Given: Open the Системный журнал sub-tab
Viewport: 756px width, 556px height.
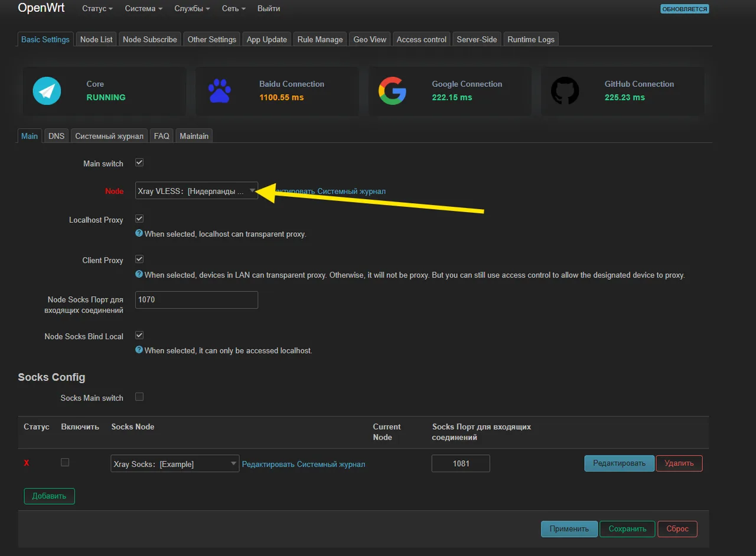Looking at the screenshot, I should point(109,136).
